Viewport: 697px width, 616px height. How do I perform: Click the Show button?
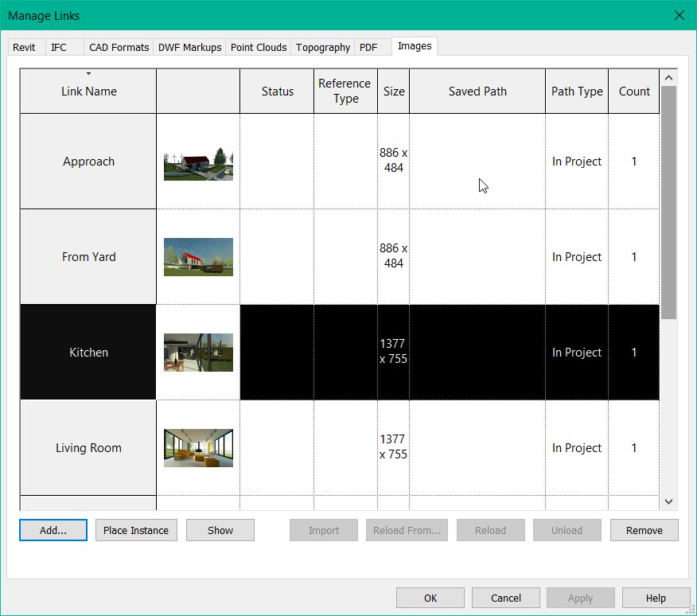tap(220, 530)
